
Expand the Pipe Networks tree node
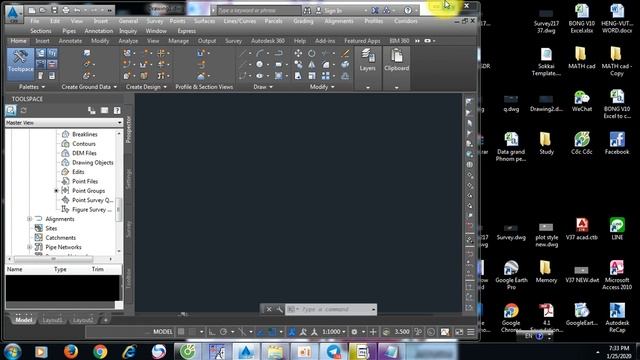29,247
